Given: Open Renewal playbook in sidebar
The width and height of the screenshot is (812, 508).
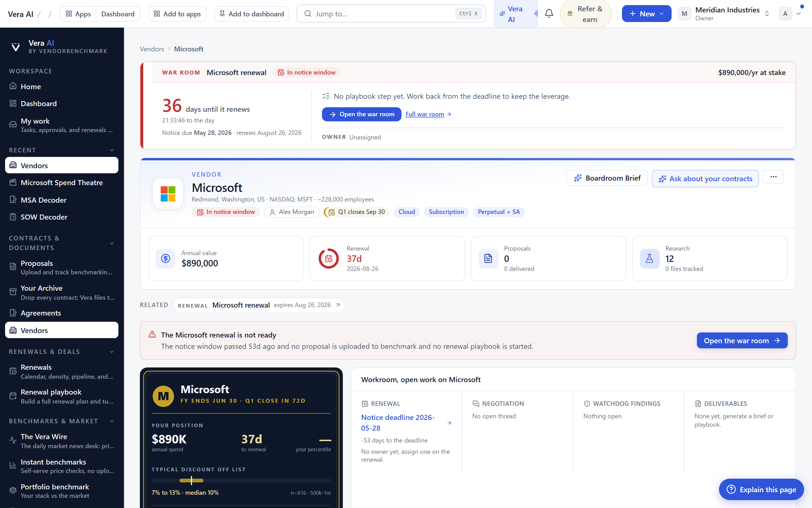Looking at the screenshot, I should [x=62, y=396].
